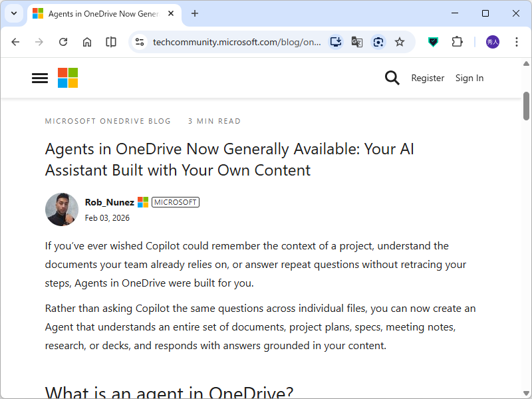Click the Sign In link
Screen dimensions: 532x399
pyautogui.click(x=469, y=78)
